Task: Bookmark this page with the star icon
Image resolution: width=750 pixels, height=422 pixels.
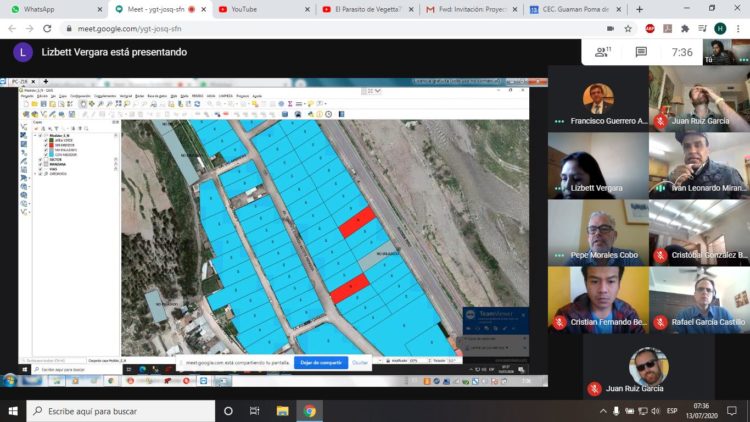Action: click(627, 29)
